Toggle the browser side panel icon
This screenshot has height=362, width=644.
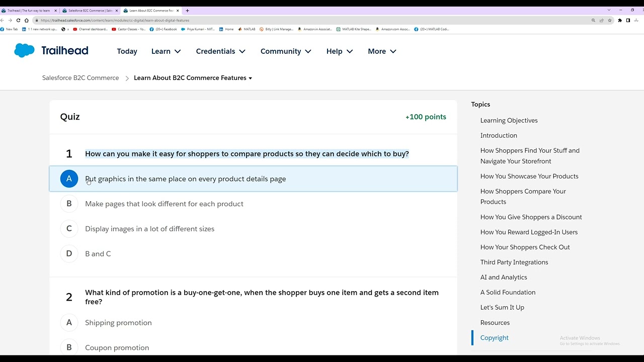[x=628, y=20]
